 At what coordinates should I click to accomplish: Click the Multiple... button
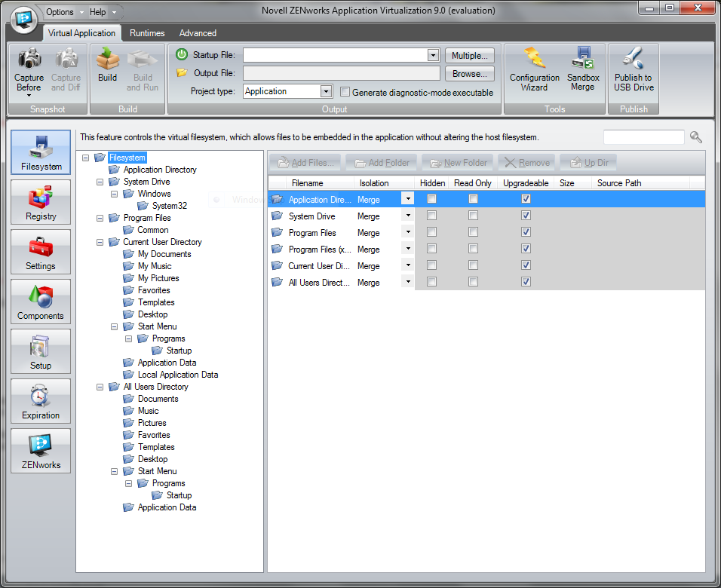coord(469,55)
